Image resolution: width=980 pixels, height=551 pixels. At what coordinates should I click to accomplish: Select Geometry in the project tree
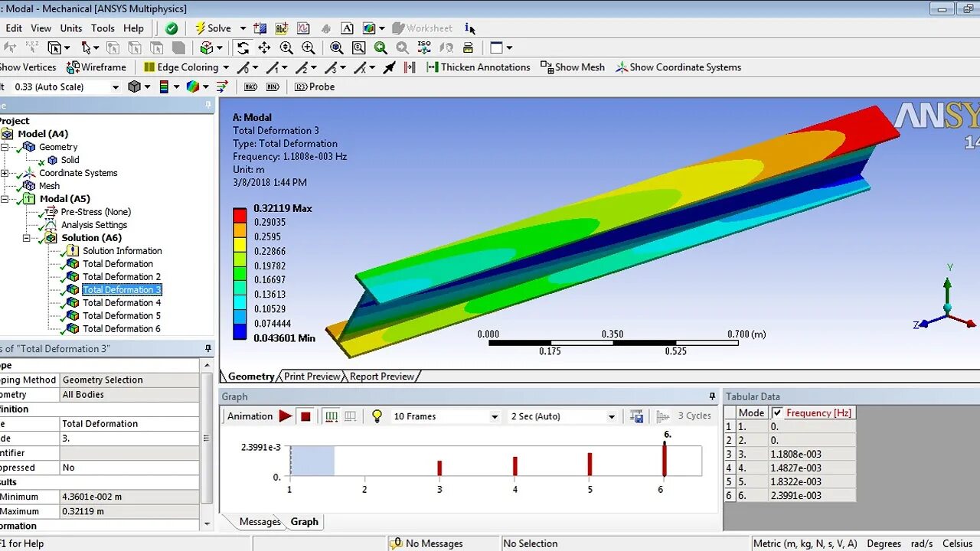[58, 147]
